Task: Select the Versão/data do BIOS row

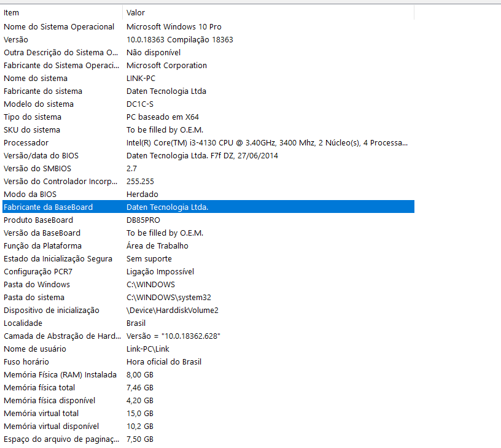Action: [208, 155]
